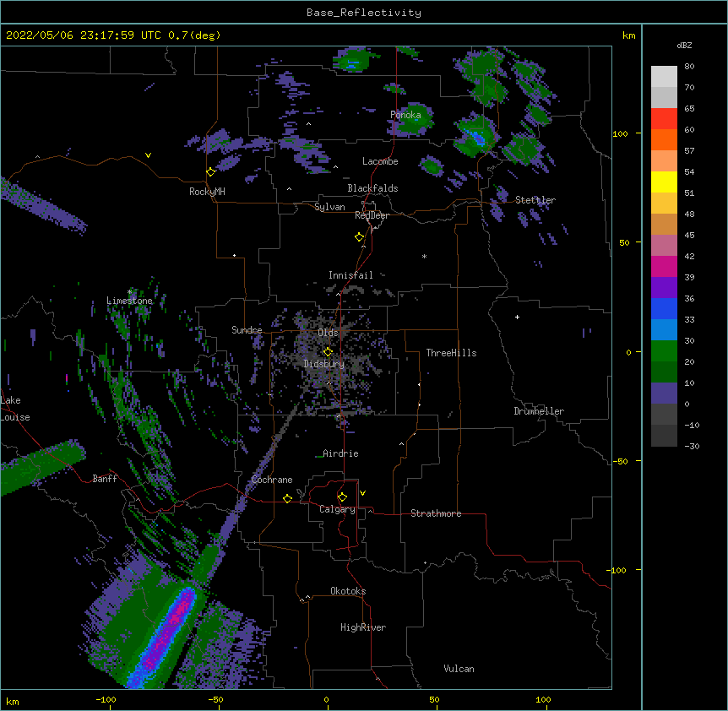The height and width of the screenshot is (711, 728).
Task: Click the km unit label at bottom left
Action: pyautogui.click(x=13, y=702)
